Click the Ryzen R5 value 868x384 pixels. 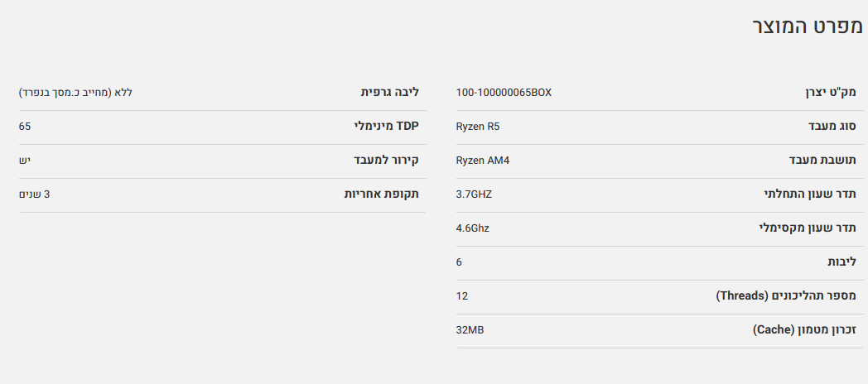coord(478,127)
